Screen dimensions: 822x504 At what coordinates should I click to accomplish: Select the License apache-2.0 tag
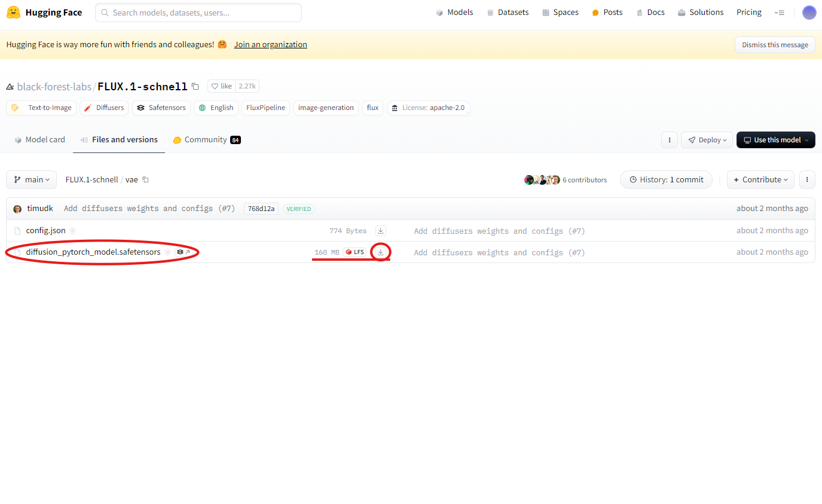(x=428, y=108)
